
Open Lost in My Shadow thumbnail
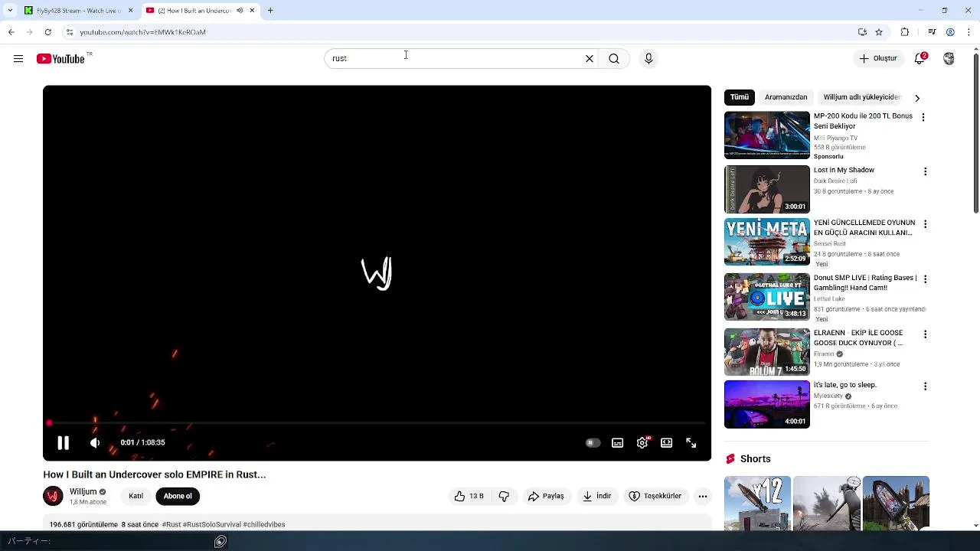767,189
